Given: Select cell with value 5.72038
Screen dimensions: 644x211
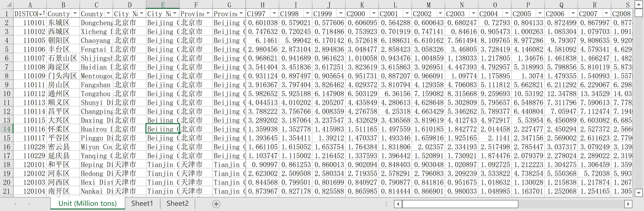Looking at the screenshot, I should [595, 173].
